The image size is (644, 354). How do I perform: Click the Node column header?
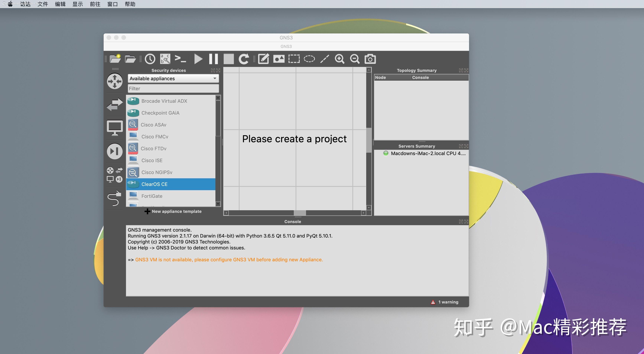[393, 77]
